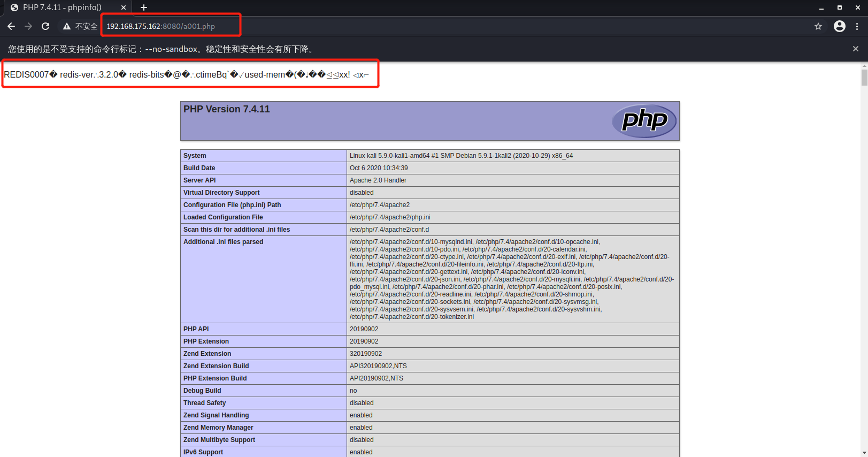
Task: Click the scrollbar up arrow
Action: 864,66
